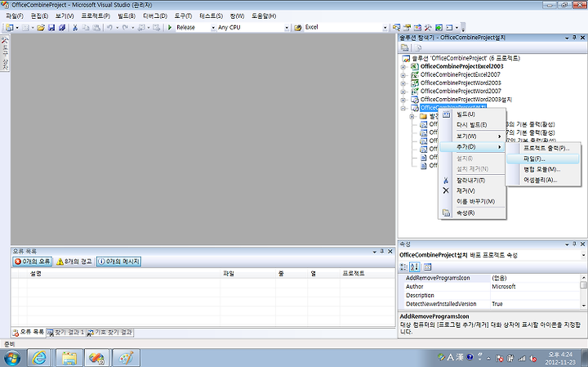The height and width of the screenshot is (367, 588).
Task: Open Solution Explorer via toolbar icon
Action: (396, 28)
